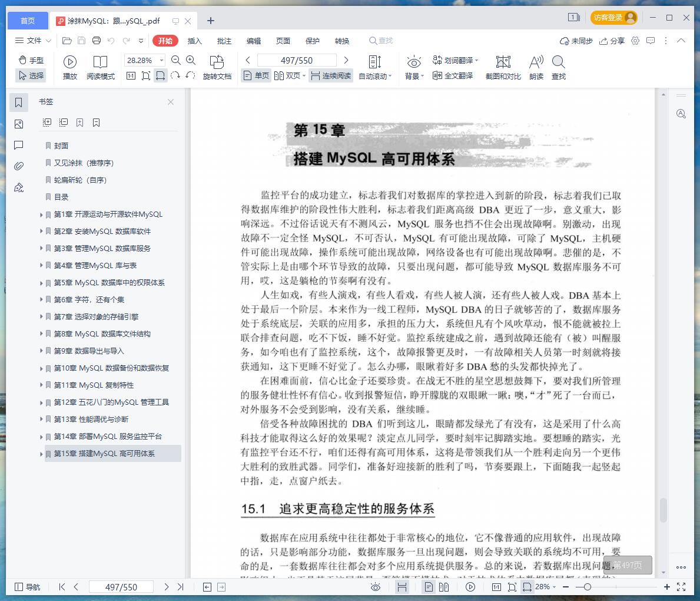Open the quick access customize dropdown arrow
The height and width of the screenshot is (601, 700).
[x=141, y=41]
